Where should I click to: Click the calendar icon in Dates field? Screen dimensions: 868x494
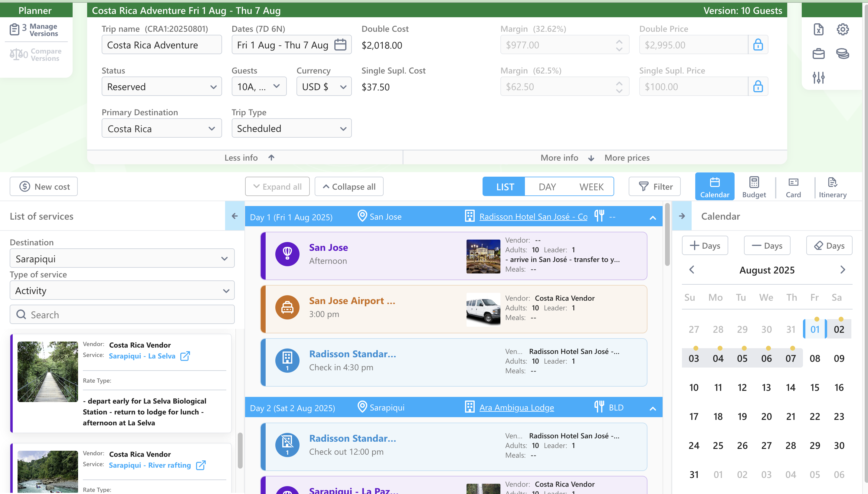pos(340,45)
